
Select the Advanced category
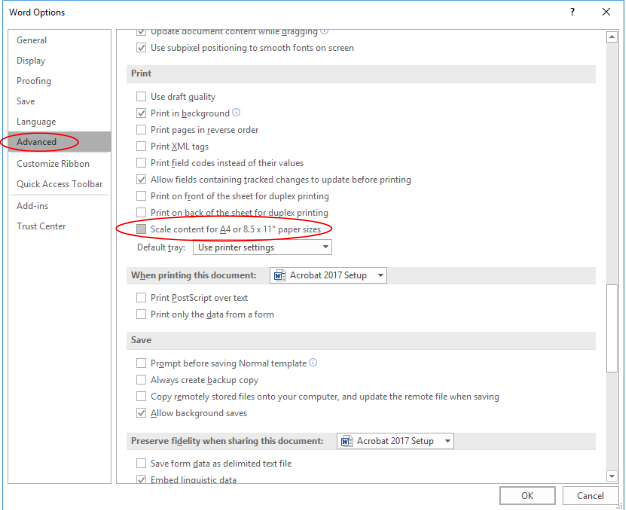(37, 142)
